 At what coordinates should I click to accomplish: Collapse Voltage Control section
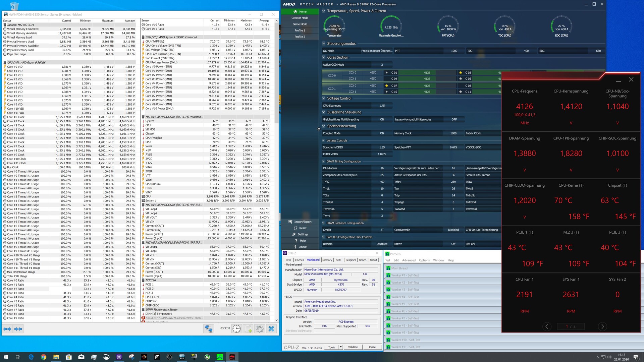click(x=324, y=99)
